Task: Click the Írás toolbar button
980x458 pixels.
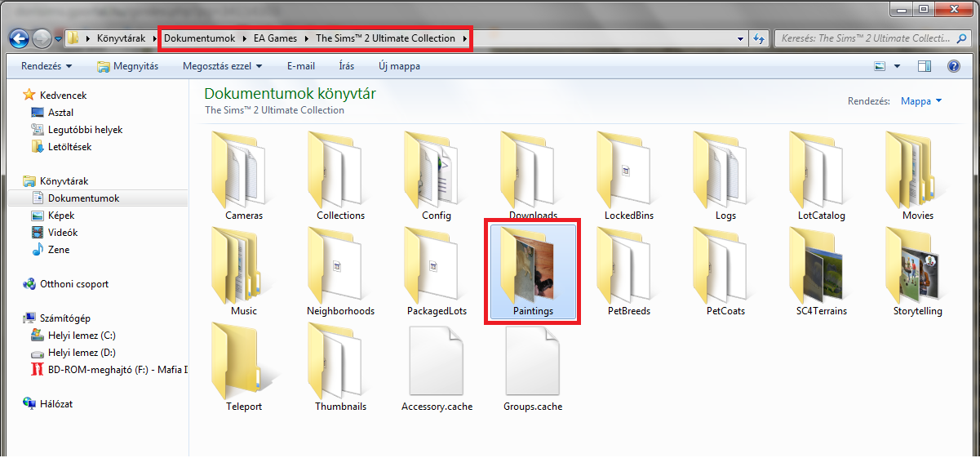Action: pos(347,66)
